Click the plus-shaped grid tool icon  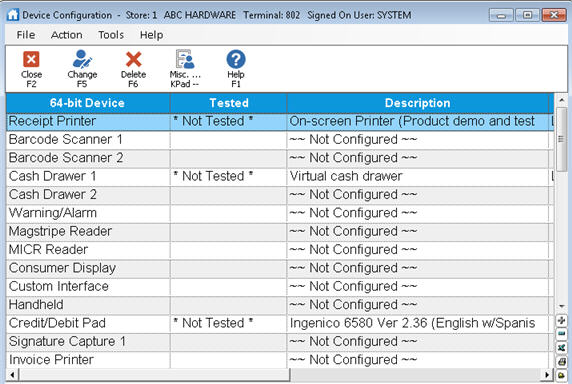(x=562, y=321)
